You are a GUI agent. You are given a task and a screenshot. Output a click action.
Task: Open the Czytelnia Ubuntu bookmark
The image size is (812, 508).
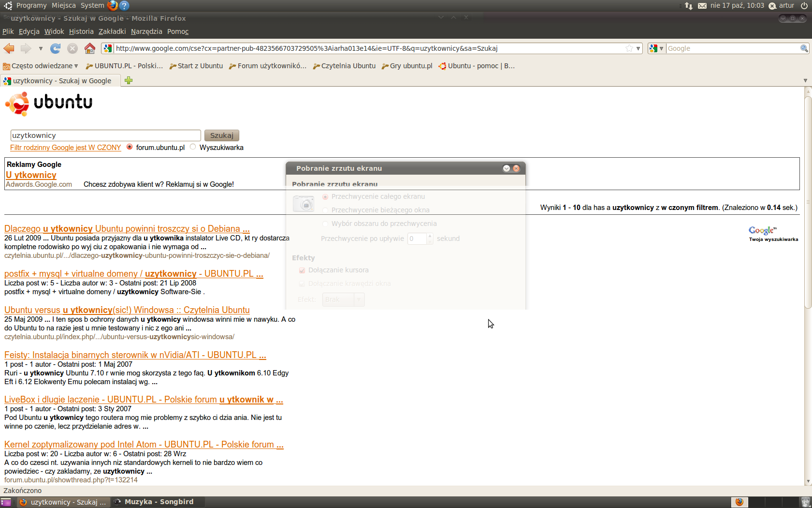click(344, 66)
